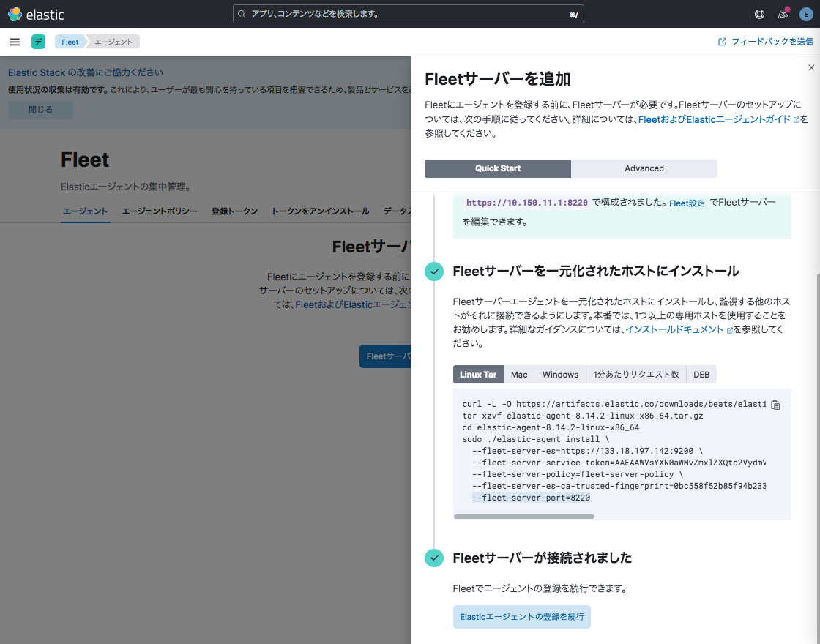Switch to the Advanced option
This screenshot has width=820, height=644.
point(644,168)
